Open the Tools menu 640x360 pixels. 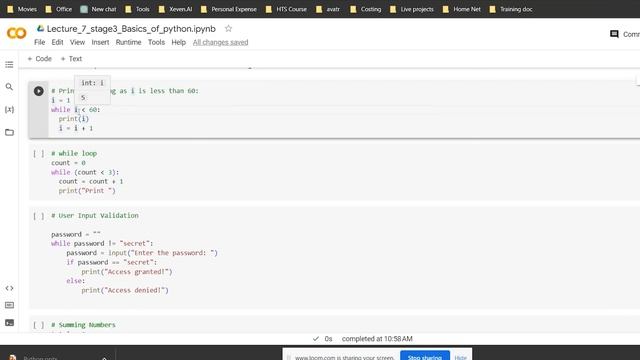[156, 42]
